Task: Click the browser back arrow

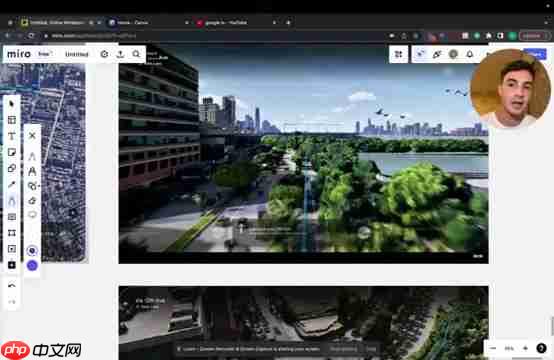Action: click(x=7, y=35)
